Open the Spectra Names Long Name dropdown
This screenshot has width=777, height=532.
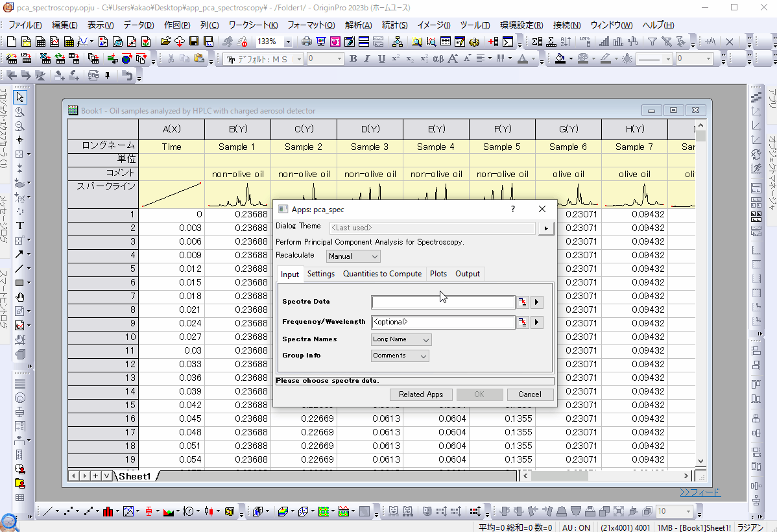[401, 339]
